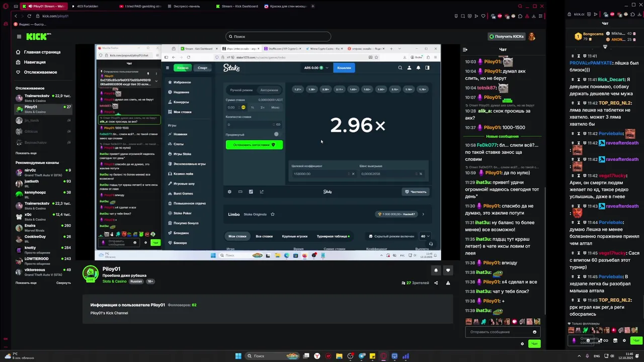
Task: Click alik_a username in chat
Action: tap(485, 111)
